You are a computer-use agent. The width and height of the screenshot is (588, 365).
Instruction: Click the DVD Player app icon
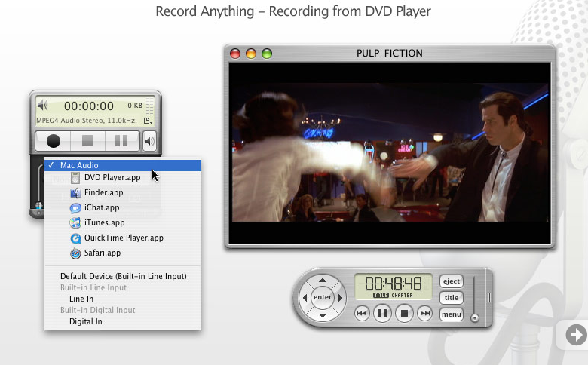pyautogui.click(x=75, y=178)
